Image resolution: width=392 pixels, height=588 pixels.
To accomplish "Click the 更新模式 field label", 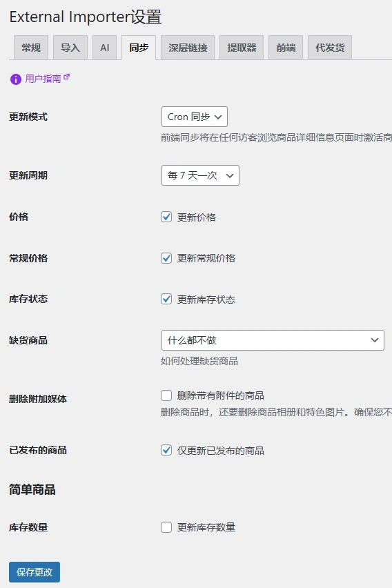I will (x=28, y=117).
